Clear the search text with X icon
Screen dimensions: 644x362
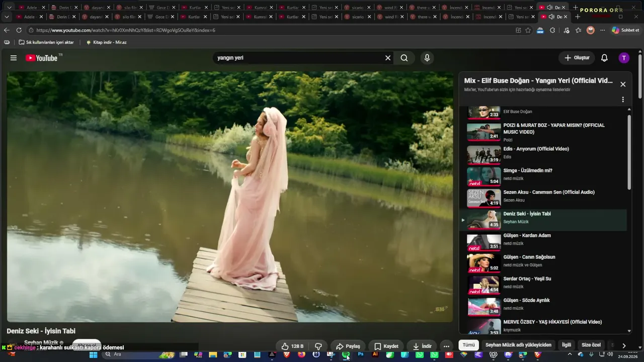(x=387, y=58)
